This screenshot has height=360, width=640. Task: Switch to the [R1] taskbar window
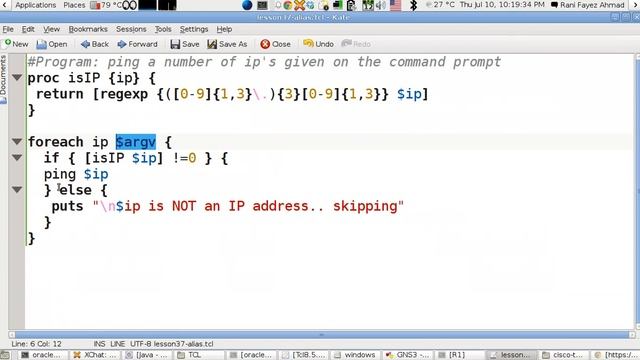[x=460, y=355]
